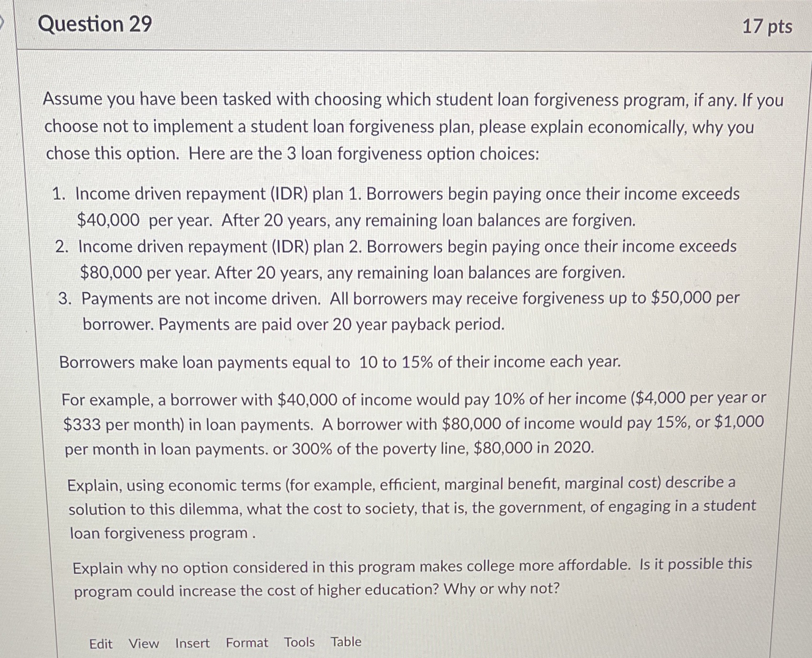The height and width of the screenshot is (658, 812).
Task: Open Format menu to apply bold text
Action: pyautogui.click(x=246, y=642)
